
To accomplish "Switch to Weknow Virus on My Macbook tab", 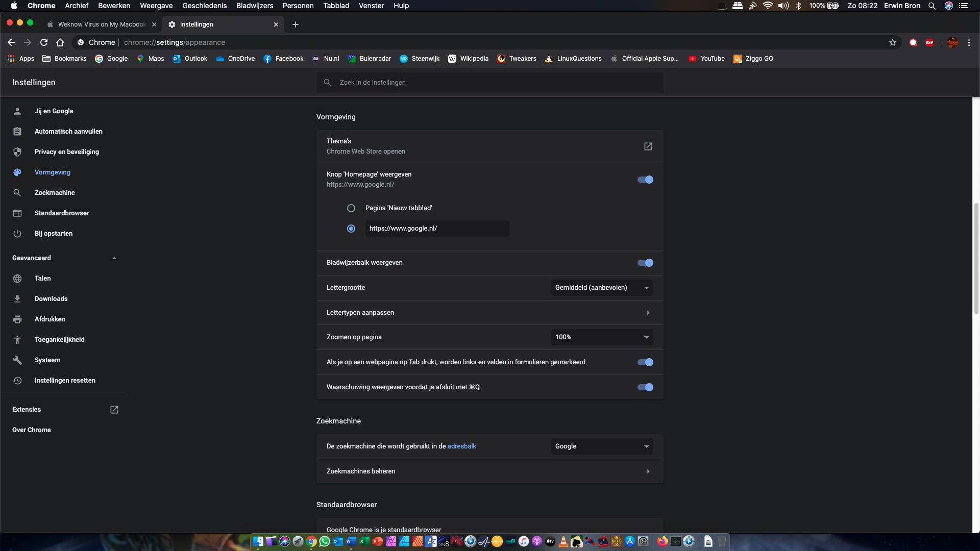I will [101, 24].
